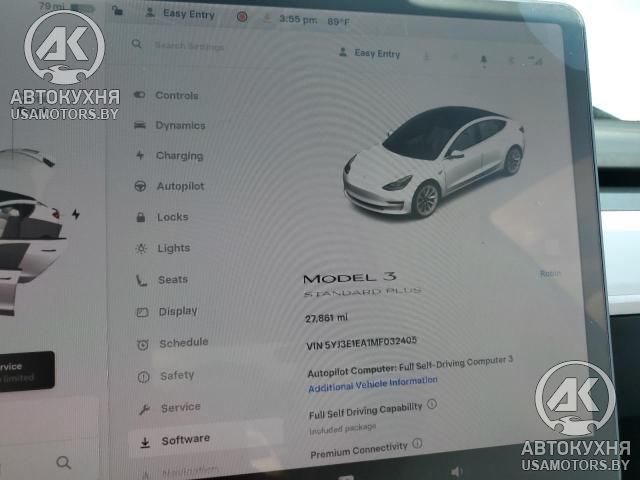Click the Locks padlock icon
This screenshot has width=640, height=480.
click(140, 217)
